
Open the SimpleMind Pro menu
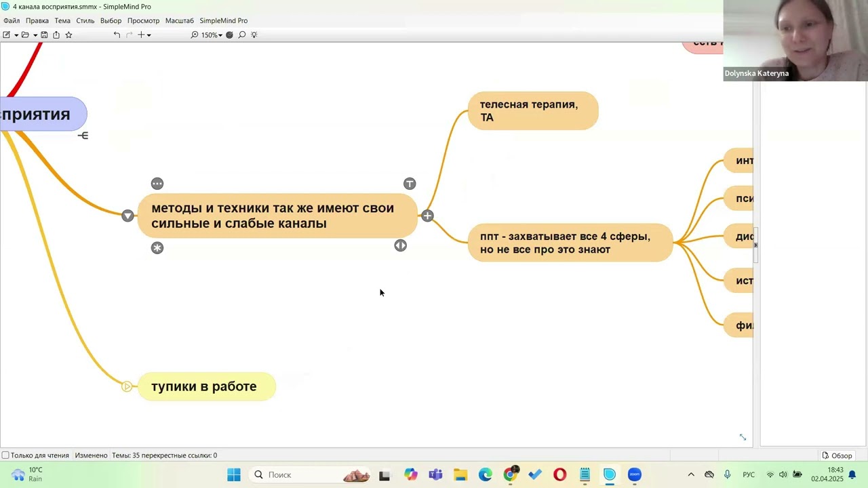coord(223,20)
